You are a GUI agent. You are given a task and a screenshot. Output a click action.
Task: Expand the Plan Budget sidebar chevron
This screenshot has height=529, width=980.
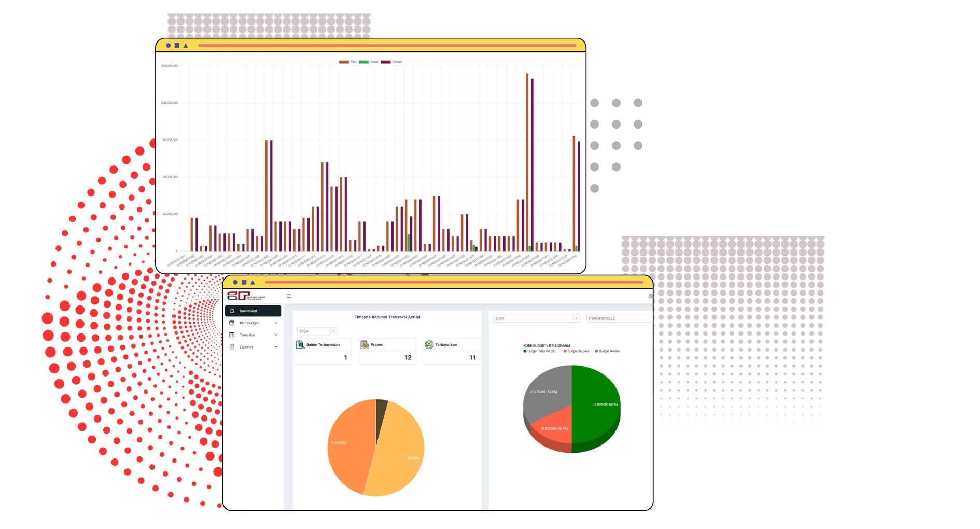click(x=276, y=323)
